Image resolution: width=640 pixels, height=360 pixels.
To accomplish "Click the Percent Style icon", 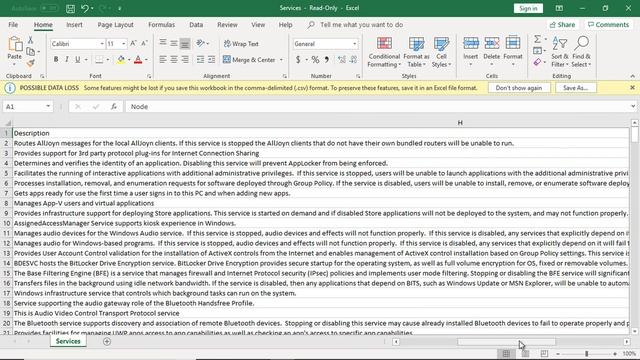I will click(x=315, y=60).
